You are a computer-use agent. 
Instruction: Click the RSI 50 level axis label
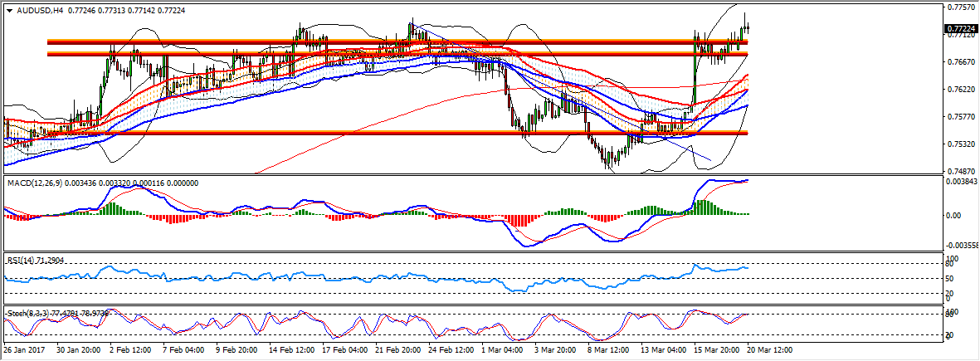951,278
